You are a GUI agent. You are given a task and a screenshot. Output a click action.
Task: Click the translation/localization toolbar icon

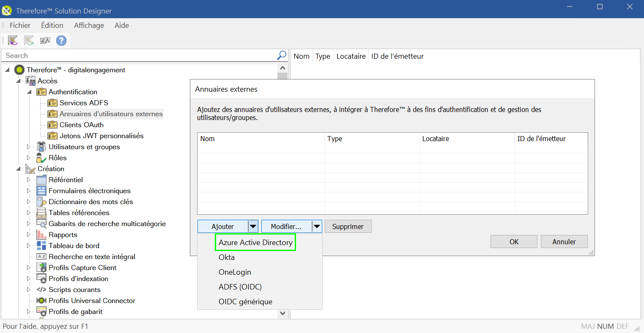coord(45,40)
